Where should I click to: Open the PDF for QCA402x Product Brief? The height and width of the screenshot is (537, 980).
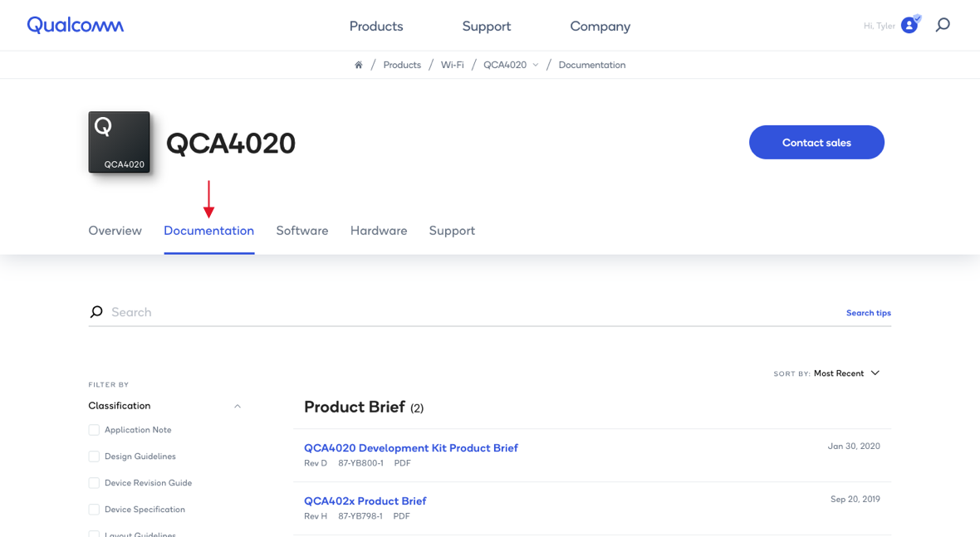tap(401, 515)
